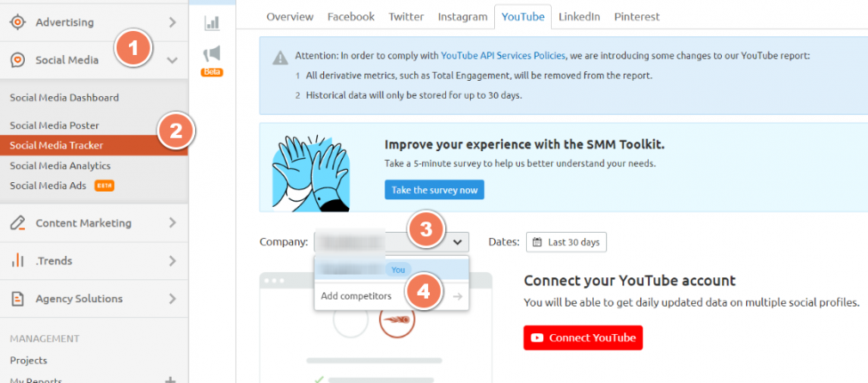This screenshot has height=383, width=868.
Task: Open the Last 30 days date picker
Action: [566, 242]
